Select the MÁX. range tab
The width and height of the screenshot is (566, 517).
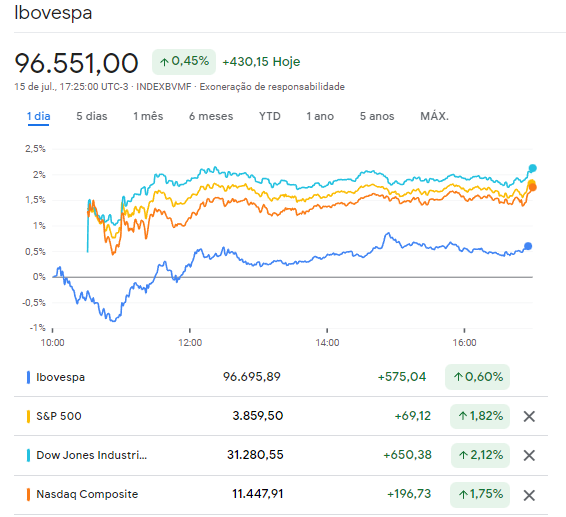point(434,116)
